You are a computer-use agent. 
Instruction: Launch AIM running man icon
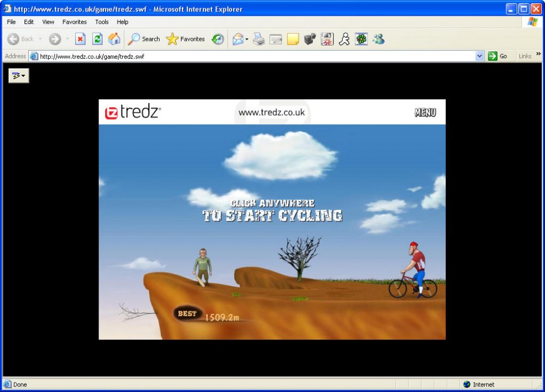coord(344,39)
